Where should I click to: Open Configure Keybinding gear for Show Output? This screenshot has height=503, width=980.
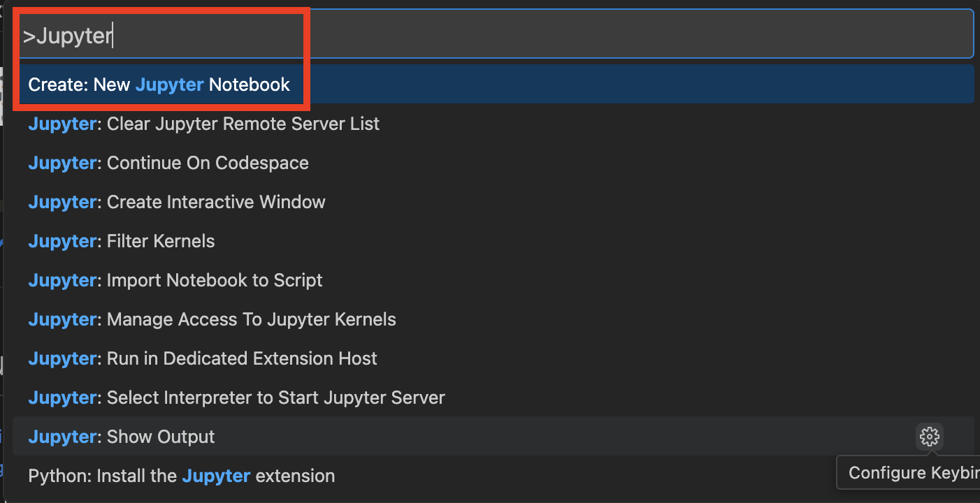point(929,437)
